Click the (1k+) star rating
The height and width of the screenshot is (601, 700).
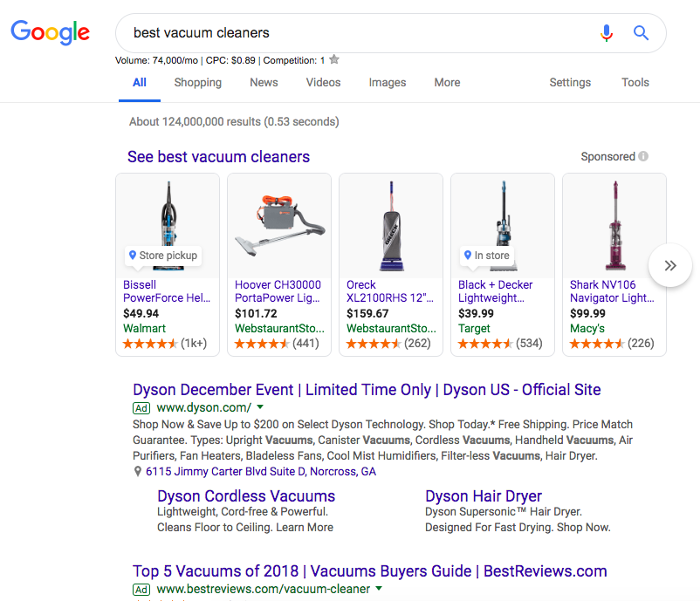pos(165,344)
